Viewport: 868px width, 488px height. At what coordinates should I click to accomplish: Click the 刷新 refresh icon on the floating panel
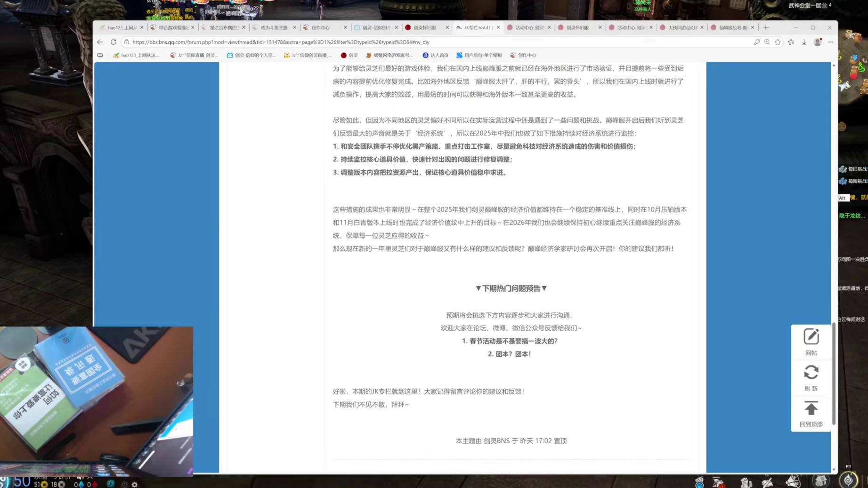click(811, 372)
